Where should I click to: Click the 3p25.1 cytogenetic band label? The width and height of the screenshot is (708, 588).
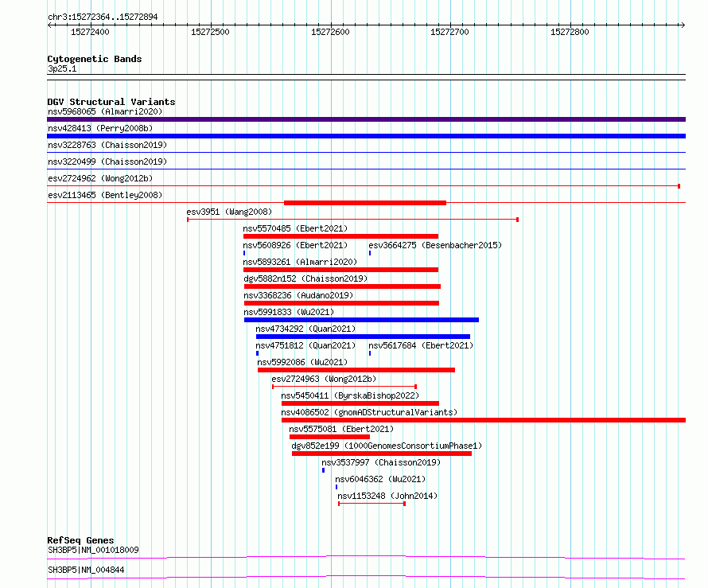62,68
